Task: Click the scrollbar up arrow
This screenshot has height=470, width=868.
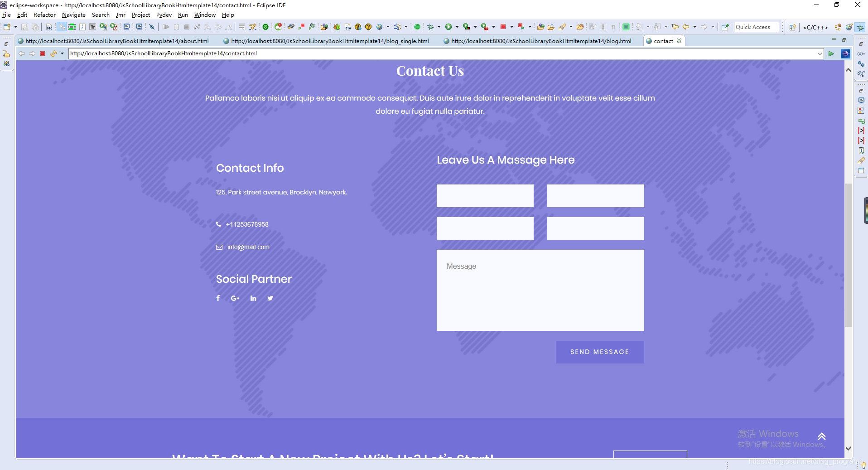Action: [848, 70]
